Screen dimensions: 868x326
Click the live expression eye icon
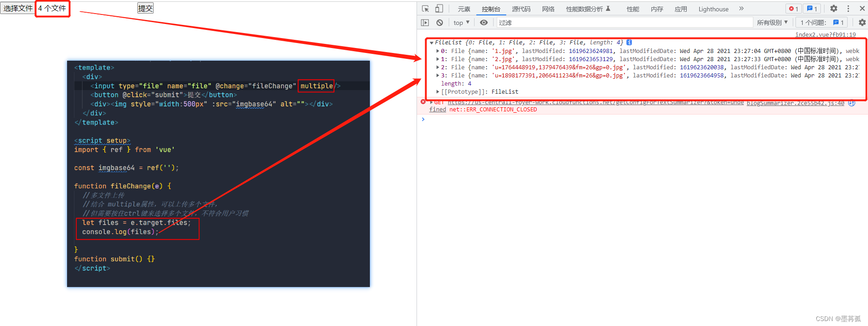point(484,23)
